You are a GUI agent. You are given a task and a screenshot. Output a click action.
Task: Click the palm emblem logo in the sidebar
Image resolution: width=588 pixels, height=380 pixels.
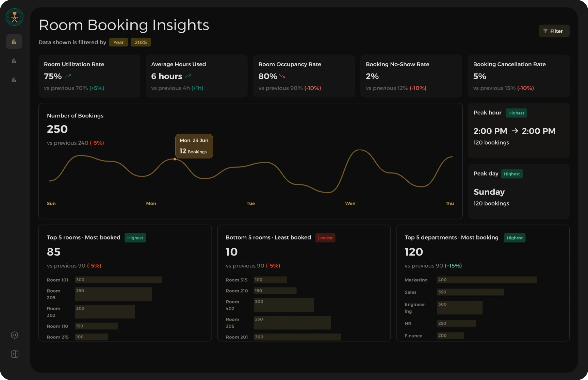15,17
